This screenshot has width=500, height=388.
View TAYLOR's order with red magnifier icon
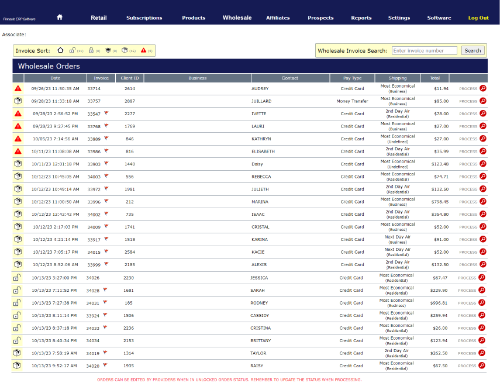coord(482,353)
